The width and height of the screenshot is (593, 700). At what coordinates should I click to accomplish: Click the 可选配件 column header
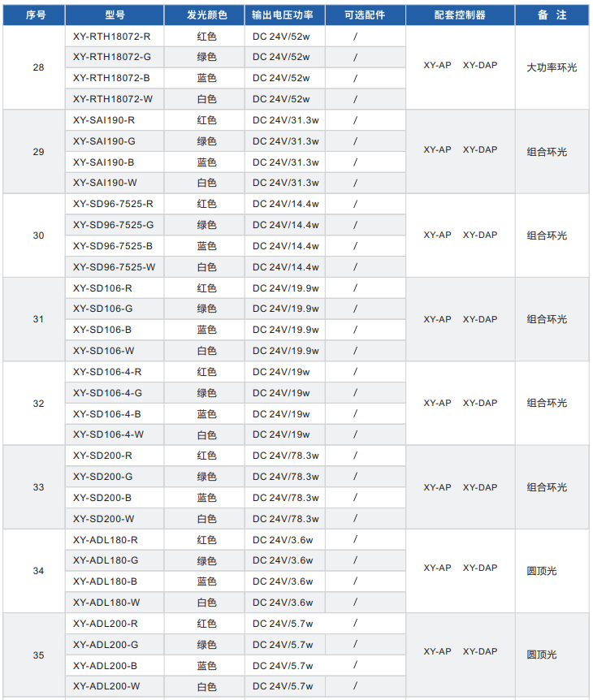point(365,15)
